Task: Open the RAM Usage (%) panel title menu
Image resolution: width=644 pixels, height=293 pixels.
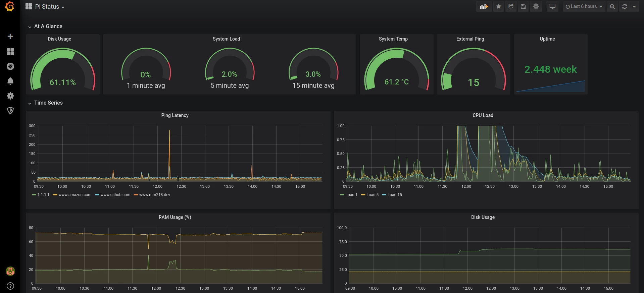Action: coord(175,217)
